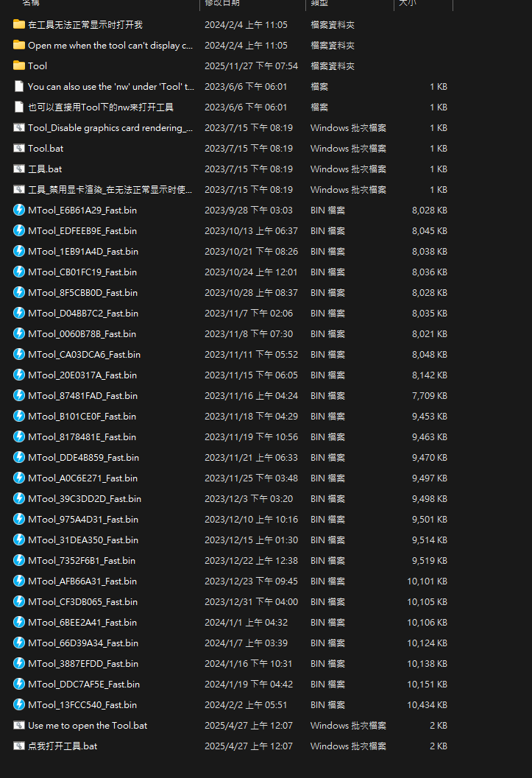This screenshot has width=532, height=778.
Task: Click the blue icon of MTool_E6B61A29_Fast.bin
Action: [19, 210]
